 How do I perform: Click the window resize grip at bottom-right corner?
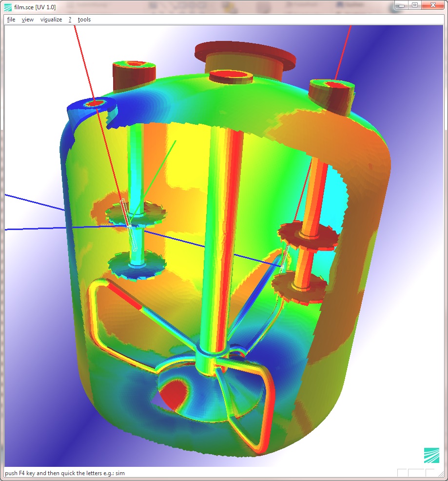click(x=441, y=473)
